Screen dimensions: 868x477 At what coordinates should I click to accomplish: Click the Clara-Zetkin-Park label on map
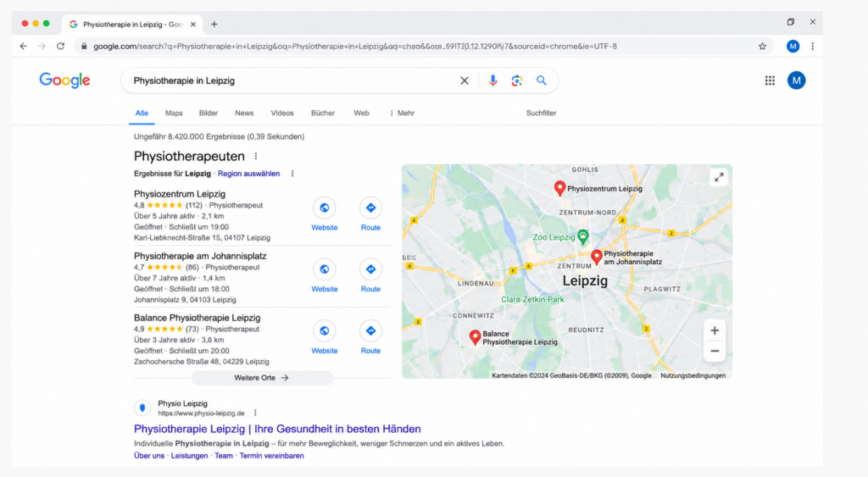click(x=532, y=300)
